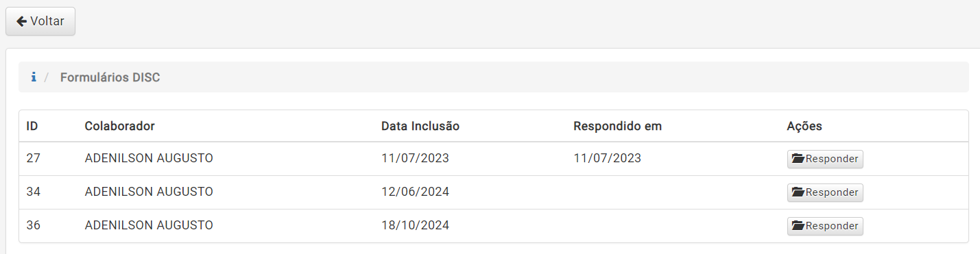Image resolution: width=980 pixels, height=254 pixels.
Task: Click Responder for form ID 34
Action: coord(825,192)
